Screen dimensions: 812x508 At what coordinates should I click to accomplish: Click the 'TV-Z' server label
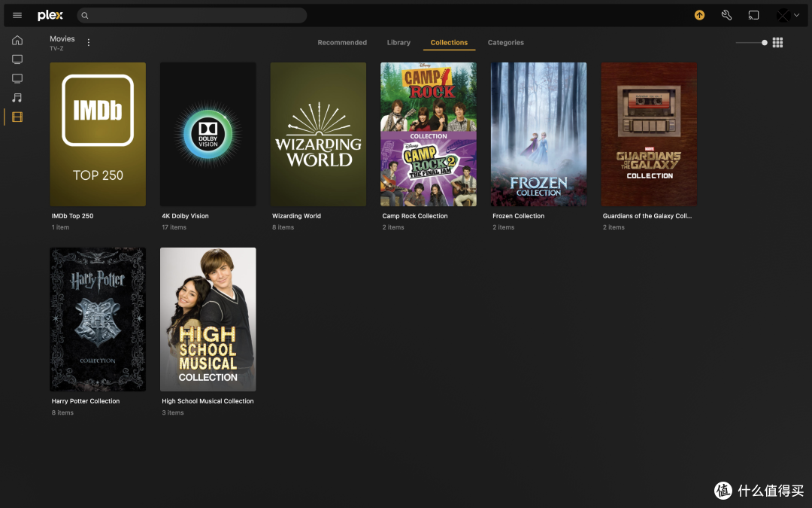pyautogui.click(x=56, y=49)
